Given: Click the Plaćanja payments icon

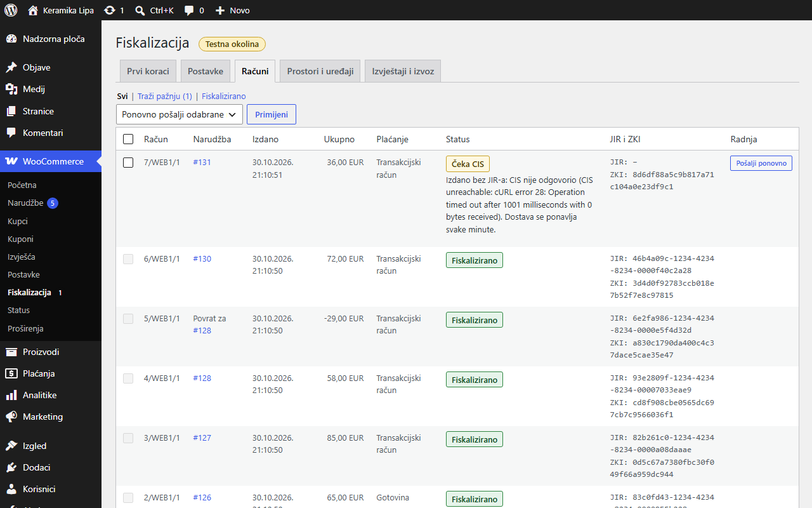Looking at the screenshot, I should pyautogui.click(x=11, y=373).
